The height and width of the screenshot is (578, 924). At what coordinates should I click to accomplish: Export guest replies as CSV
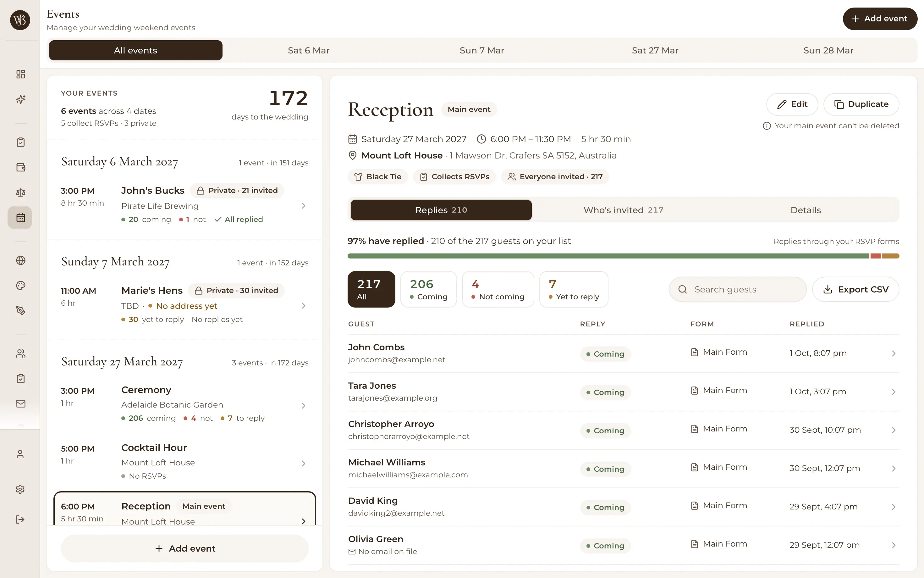coord(855,289)
